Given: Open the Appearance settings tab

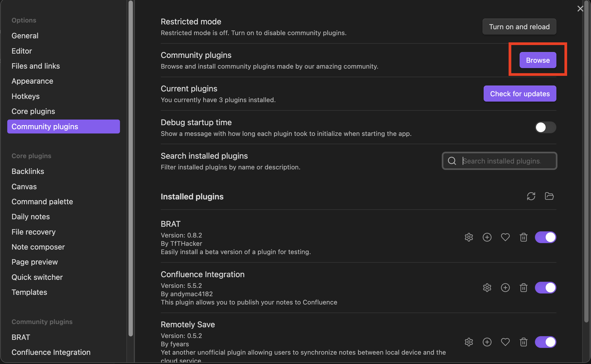Looking at the screenshot, I should pos(32,81).
